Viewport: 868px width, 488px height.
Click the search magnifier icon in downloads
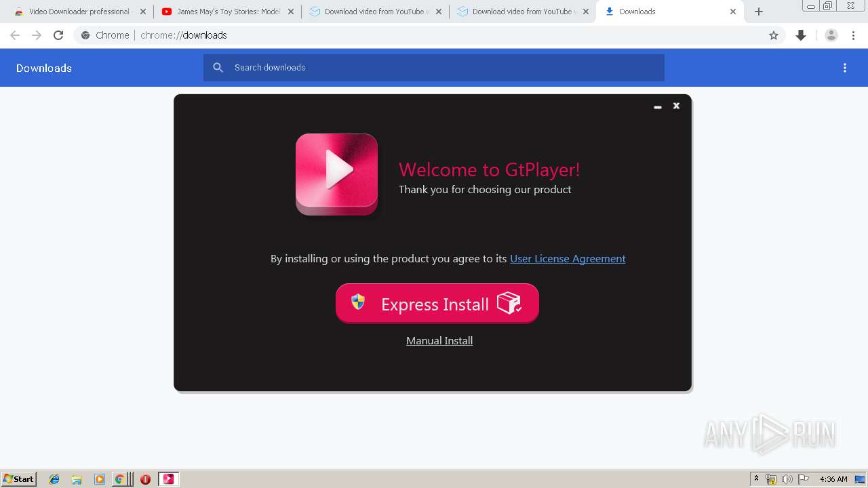click(218, 68)
